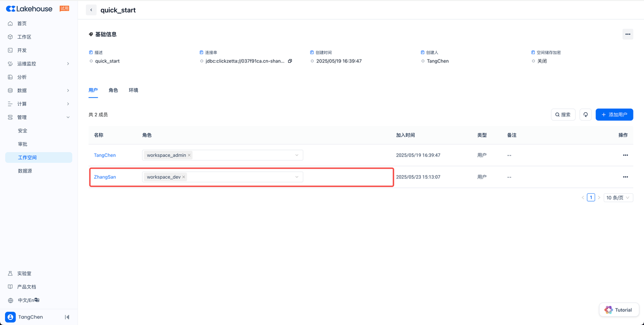Image resolution: width=644 pixels, height=325 pixels.
Task: Open actions menu for ZhangSan row
Action: point(625,177)
